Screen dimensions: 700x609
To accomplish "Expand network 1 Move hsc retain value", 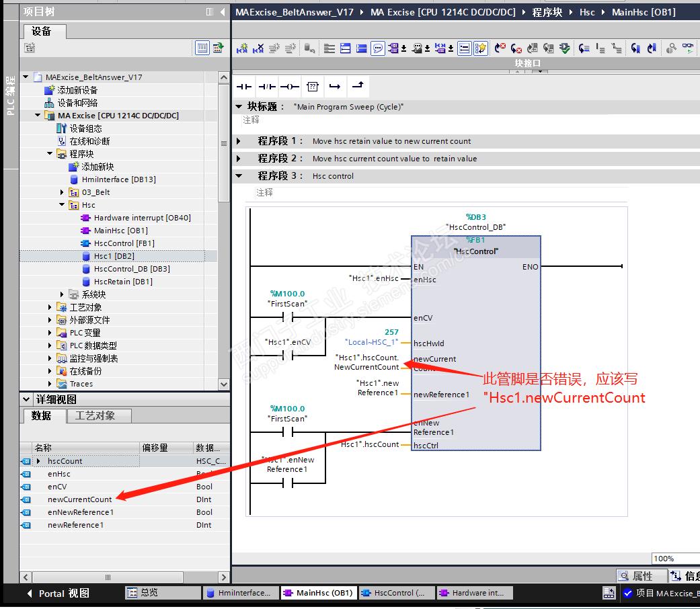I will [239, 141].
